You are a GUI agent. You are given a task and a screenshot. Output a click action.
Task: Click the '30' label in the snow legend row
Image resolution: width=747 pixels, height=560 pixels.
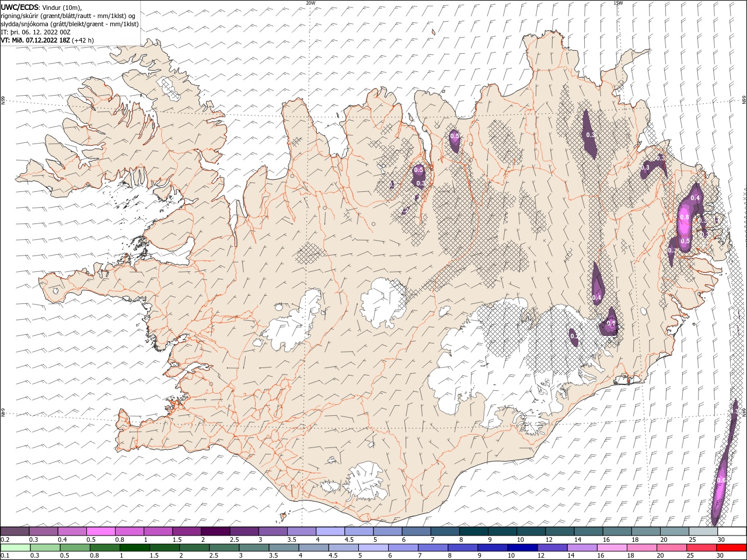721,540
